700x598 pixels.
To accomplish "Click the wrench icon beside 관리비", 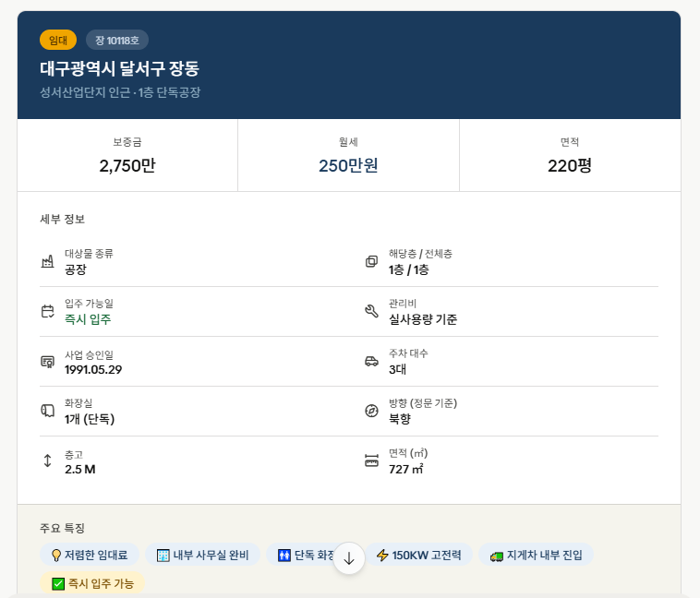I will coord(371,311).
